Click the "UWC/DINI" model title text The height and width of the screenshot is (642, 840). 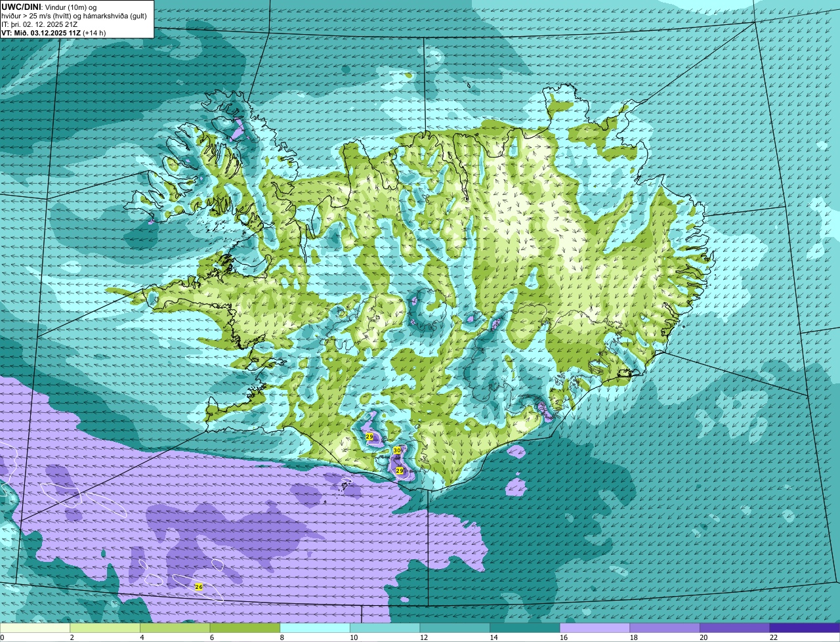coord(21,7)
